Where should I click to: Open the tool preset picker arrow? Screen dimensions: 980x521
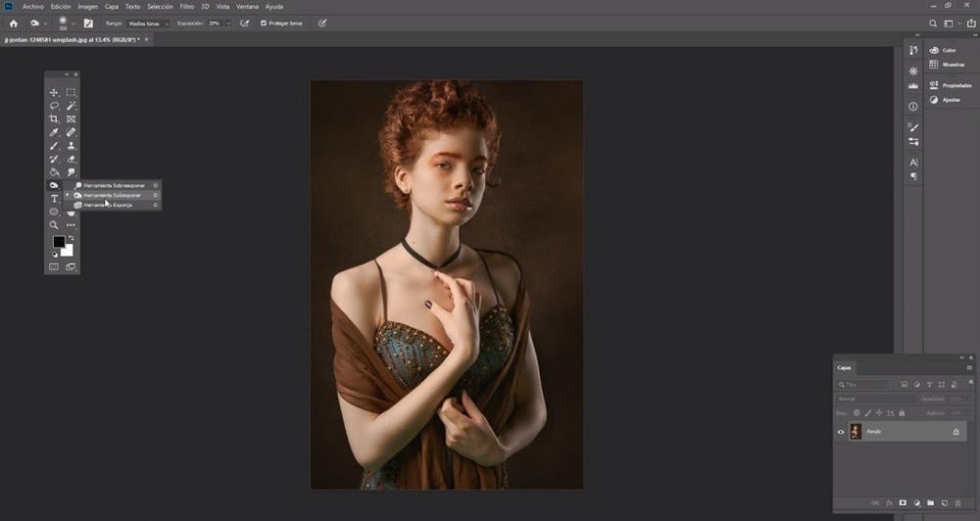(45, 24)
